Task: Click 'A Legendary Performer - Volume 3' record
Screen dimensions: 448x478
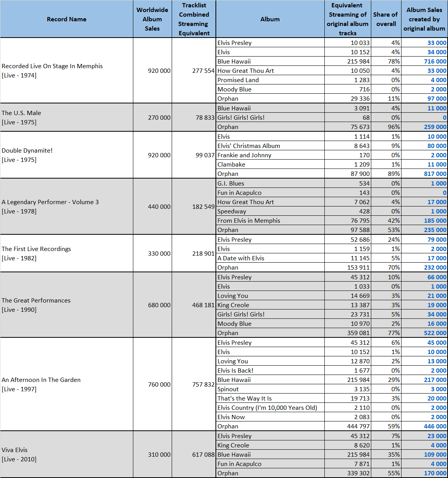Action: click(67, 206)
